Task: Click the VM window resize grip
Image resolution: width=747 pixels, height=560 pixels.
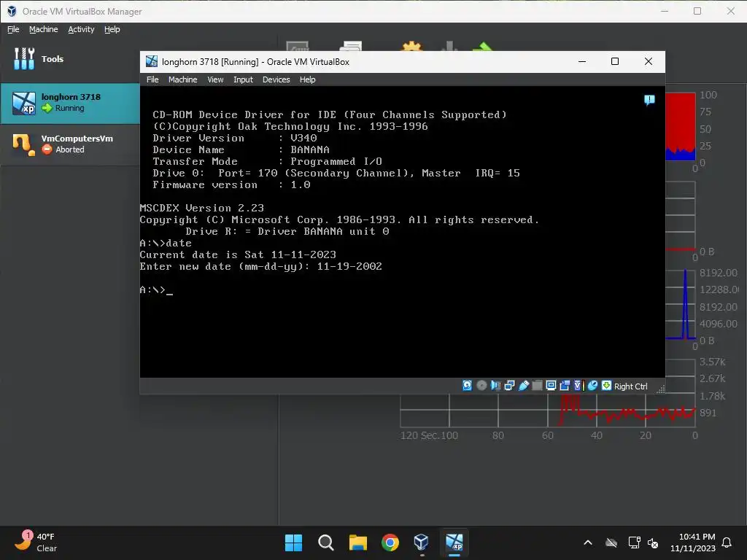Action: (660, 389)
